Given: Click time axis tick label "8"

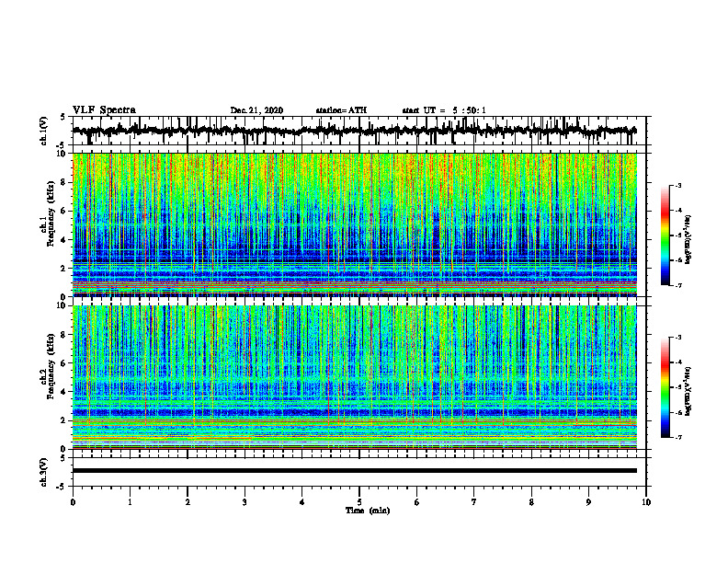Looking at the screenshot, I should (531, 502).
